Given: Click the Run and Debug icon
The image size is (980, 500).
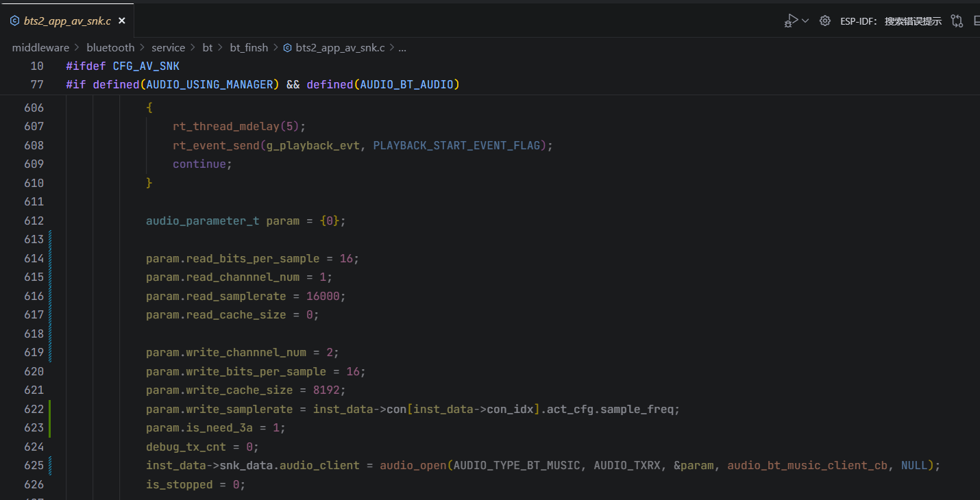Looking at the screenshot, I should pos(791,21).
